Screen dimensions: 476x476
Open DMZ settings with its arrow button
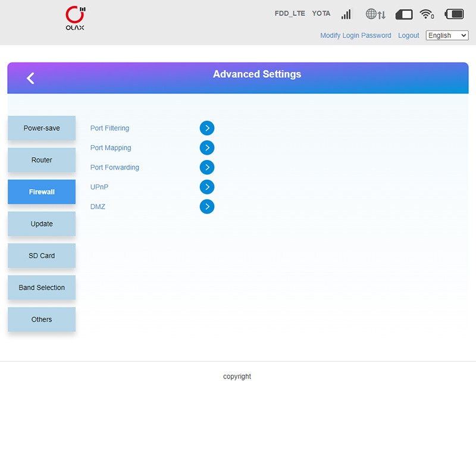pyautogui.click(x=206, y=206)
